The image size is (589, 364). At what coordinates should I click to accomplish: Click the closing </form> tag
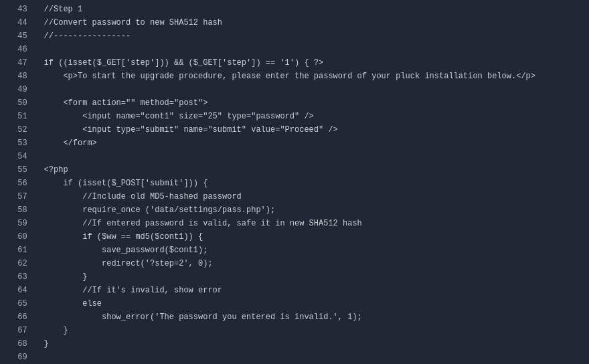tap(80, 143)
